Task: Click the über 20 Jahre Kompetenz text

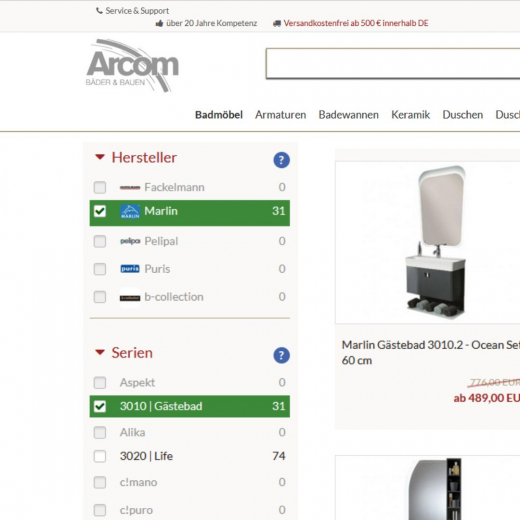Action: (211, 23)
